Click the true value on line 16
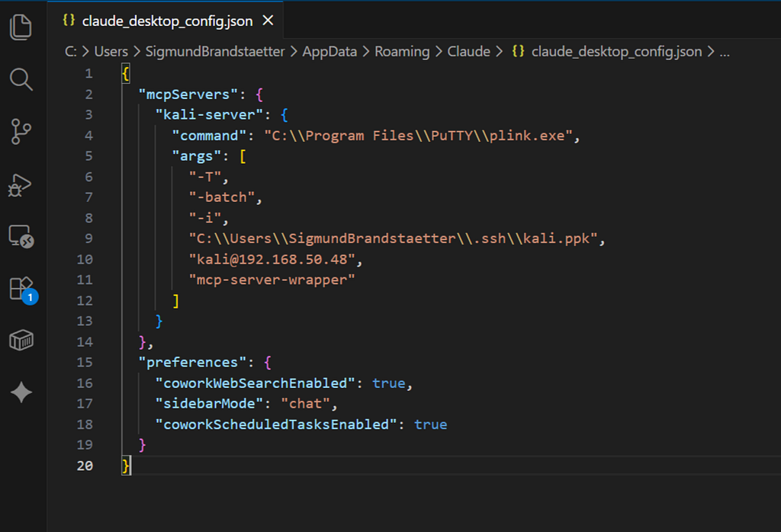The image size is (781, 532). click(x=388, y=383)
